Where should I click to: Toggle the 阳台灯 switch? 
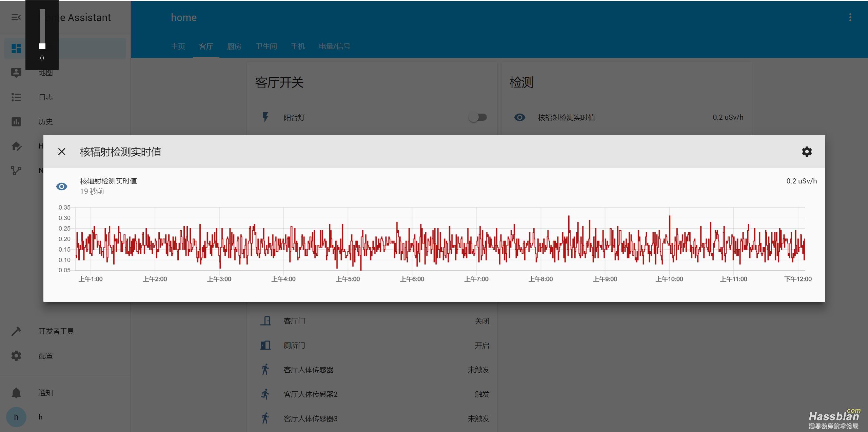tap(478, 117)
